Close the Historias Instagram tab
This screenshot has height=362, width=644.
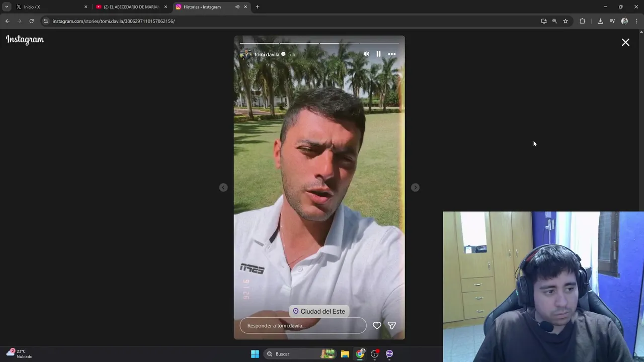pyautogui.click(x=246, y=7)
